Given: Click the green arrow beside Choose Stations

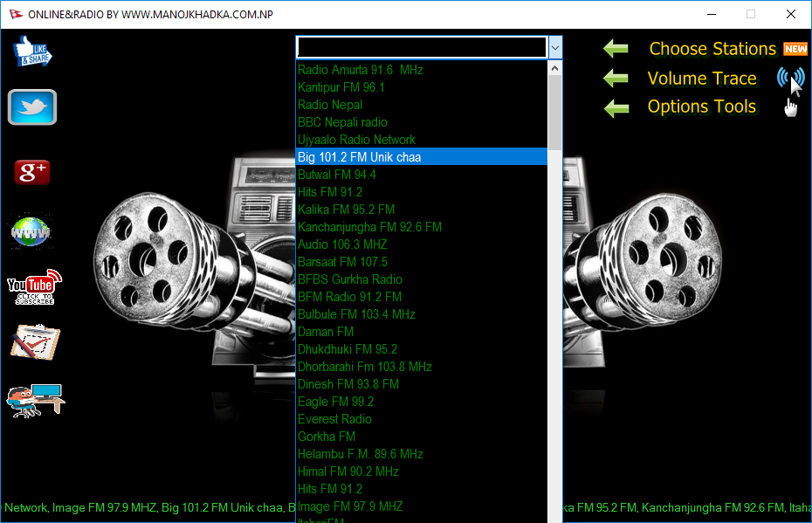Looking at the screenshot, I should [x=616, y=49].
